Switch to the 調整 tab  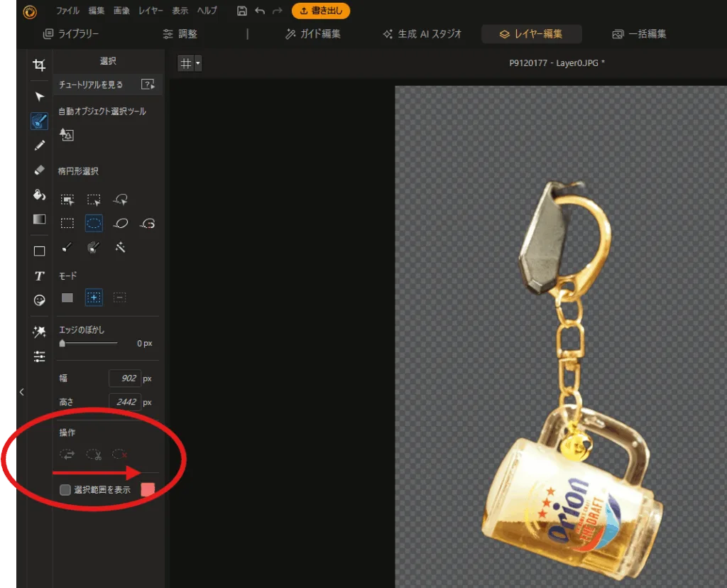180,34
